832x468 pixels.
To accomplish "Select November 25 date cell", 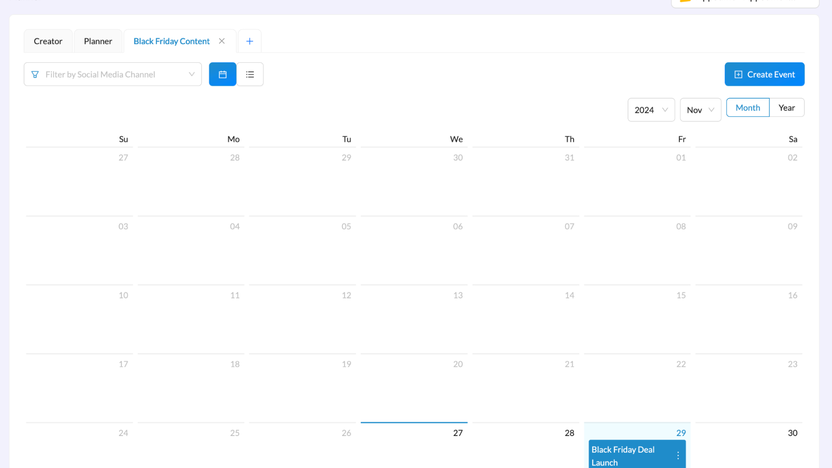I will (191, 445).
